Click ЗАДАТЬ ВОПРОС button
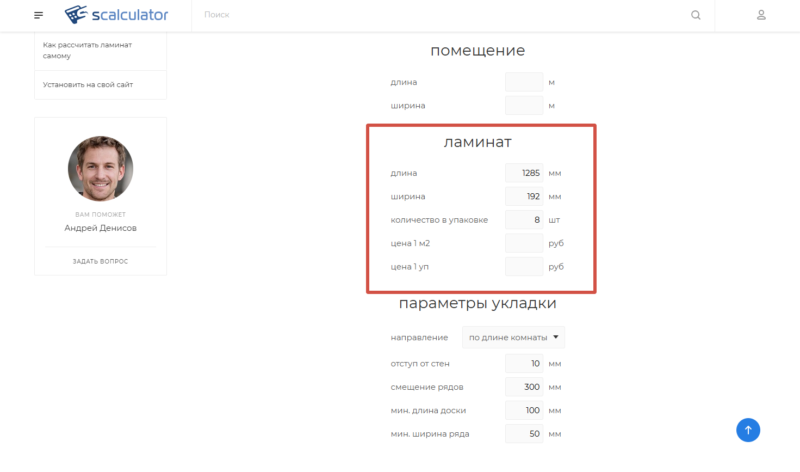 pyautogui.click(x=101, y=261)
